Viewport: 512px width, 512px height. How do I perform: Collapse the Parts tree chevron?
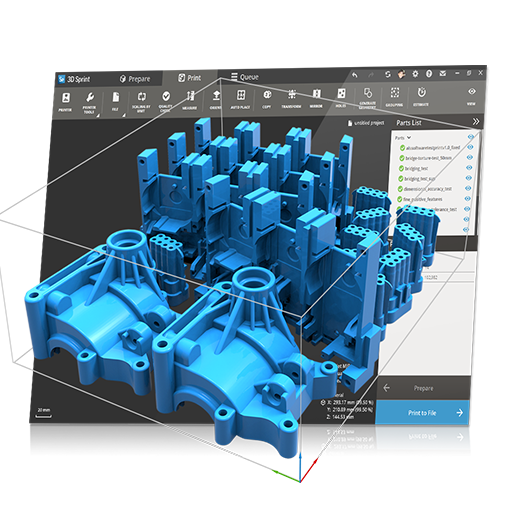pyautogui.click(x=409, y=138)
